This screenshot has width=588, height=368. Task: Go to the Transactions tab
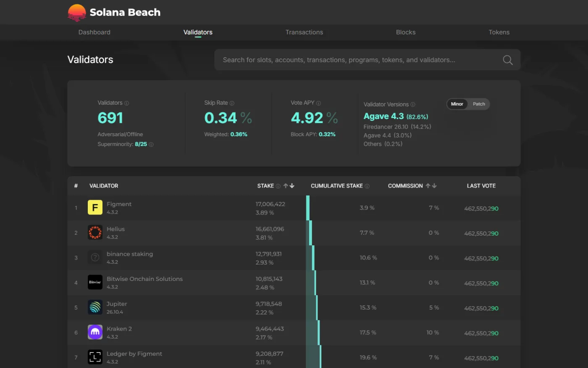point(304,32)
